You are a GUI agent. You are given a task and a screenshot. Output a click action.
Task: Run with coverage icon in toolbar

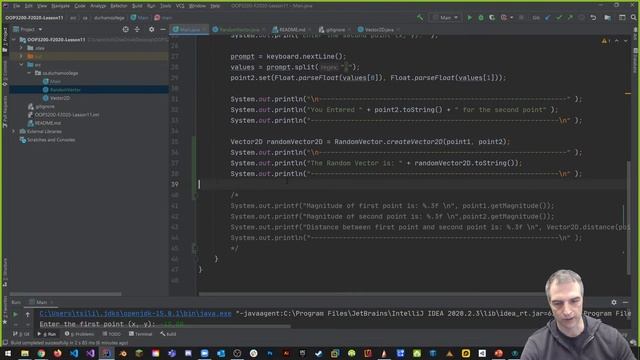492,18
